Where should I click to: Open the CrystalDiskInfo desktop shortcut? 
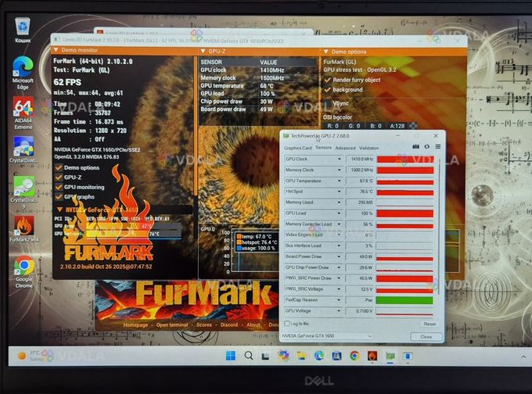23,149
